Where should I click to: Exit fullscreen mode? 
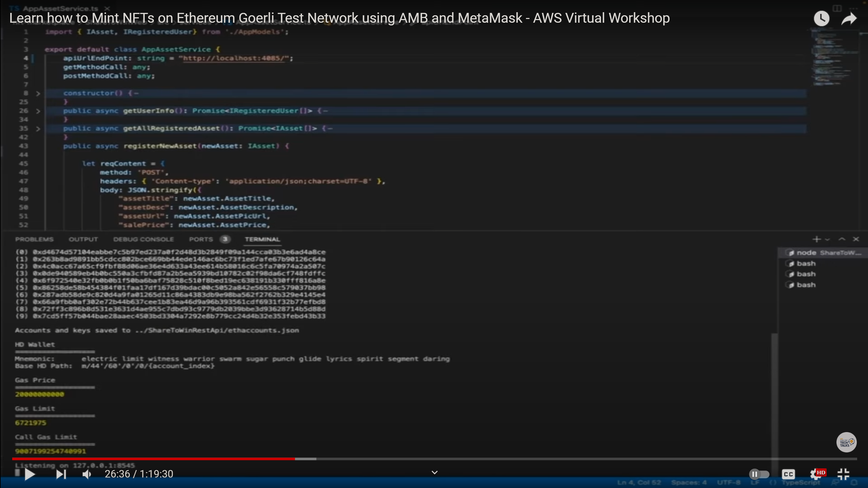coord(843,474)
